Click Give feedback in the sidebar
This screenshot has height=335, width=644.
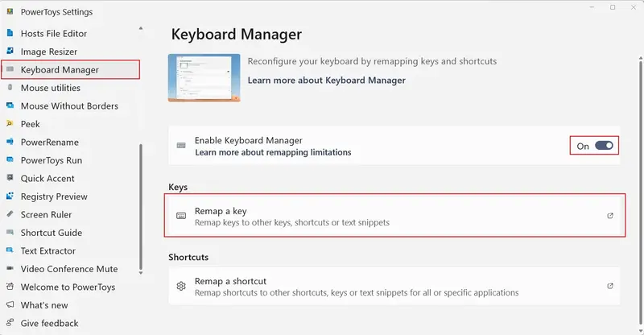click(49, 324)
